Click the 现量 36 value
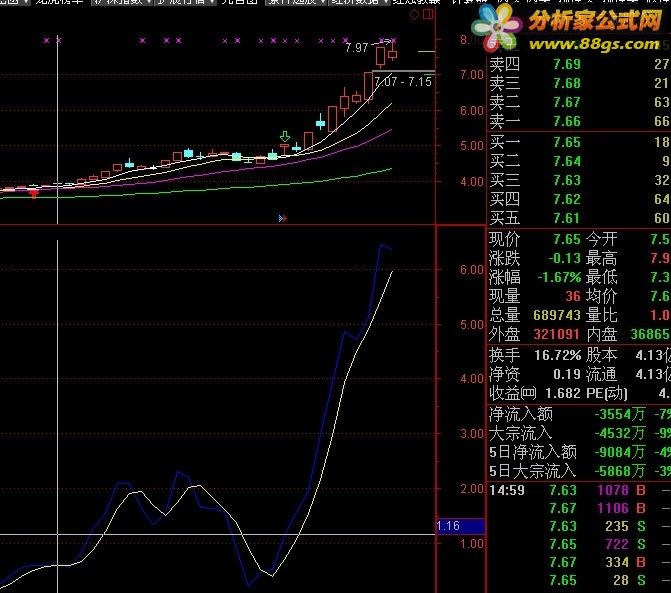Screen dimensions: 671x593 (x=573, y=296)
